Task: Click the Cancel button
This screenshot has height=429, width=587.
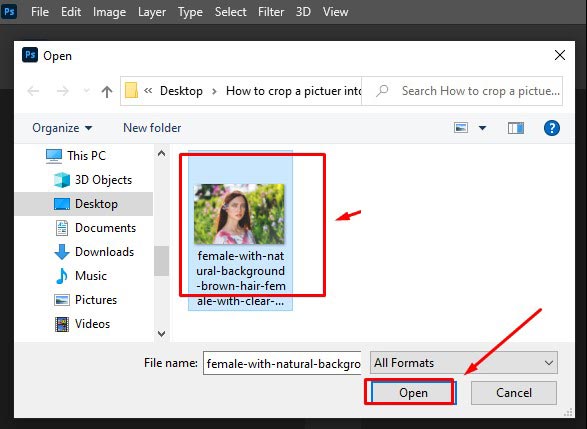Action: [x=514, y=393]
